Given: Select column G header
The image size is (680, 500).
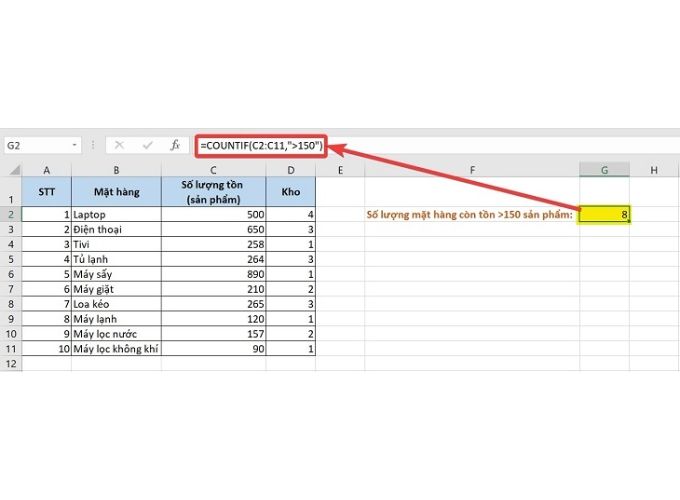Looking at the screenshot, I should (605, 170).
